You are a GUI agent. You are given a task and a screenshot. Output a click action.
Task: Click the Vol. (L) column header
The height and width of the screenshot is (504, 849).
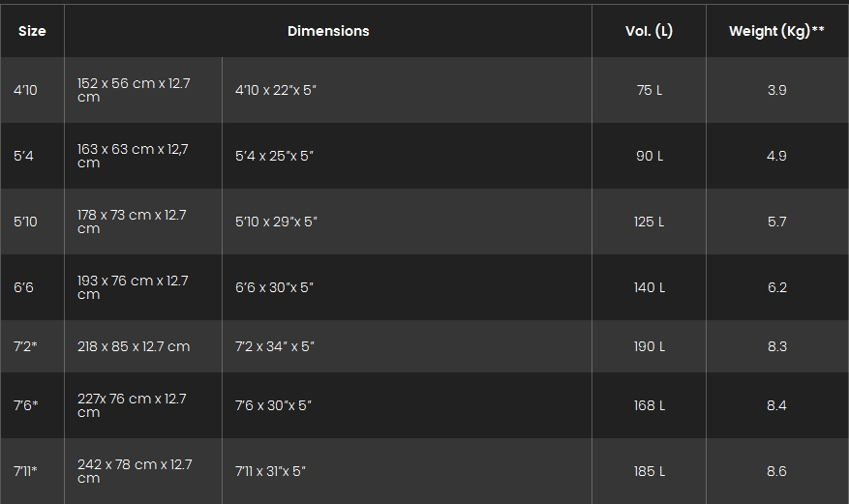coord(650,31)
